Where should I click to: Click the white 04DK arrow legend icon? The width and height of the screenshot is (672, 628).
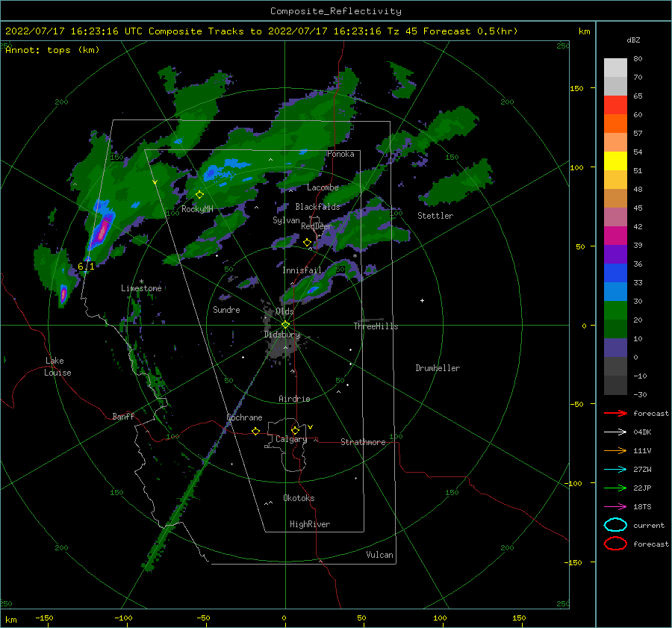tap(615, 432)
